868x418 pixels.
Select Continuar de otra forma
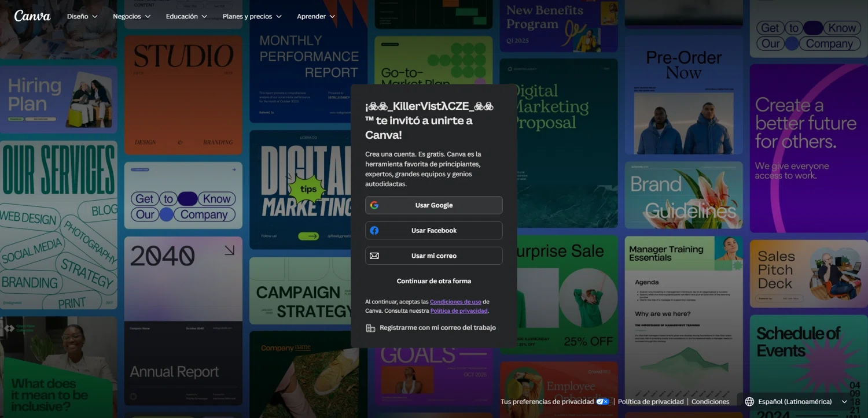coord(434,281)
